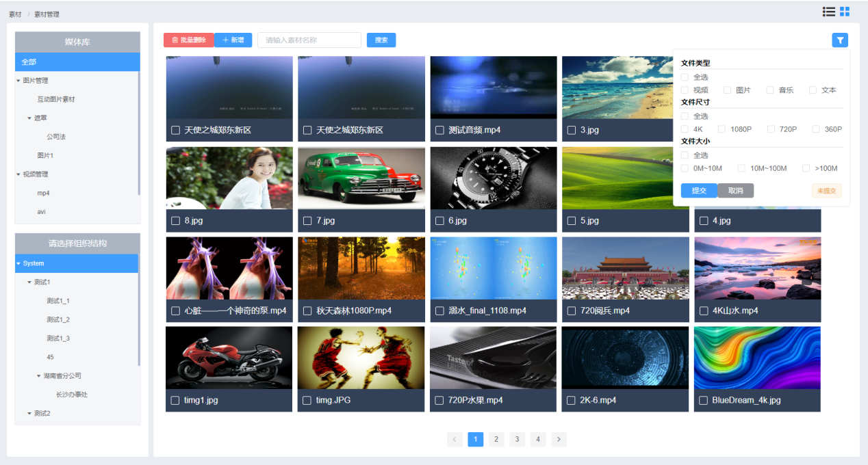Collapse the 图片管理 tree node
The height and width of the screenshot is (465, 868).
(x=18, y=81)
